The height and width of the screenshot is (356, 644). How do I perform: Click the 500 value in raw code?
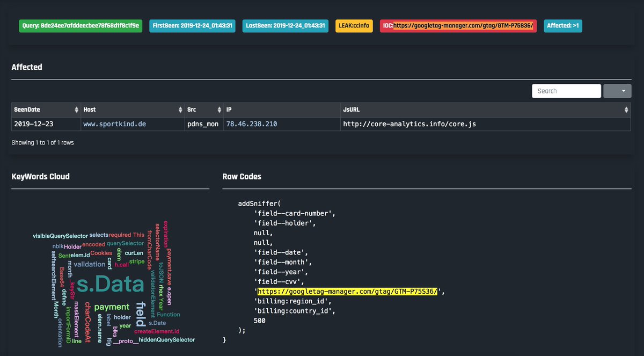[x=260, y=321]
